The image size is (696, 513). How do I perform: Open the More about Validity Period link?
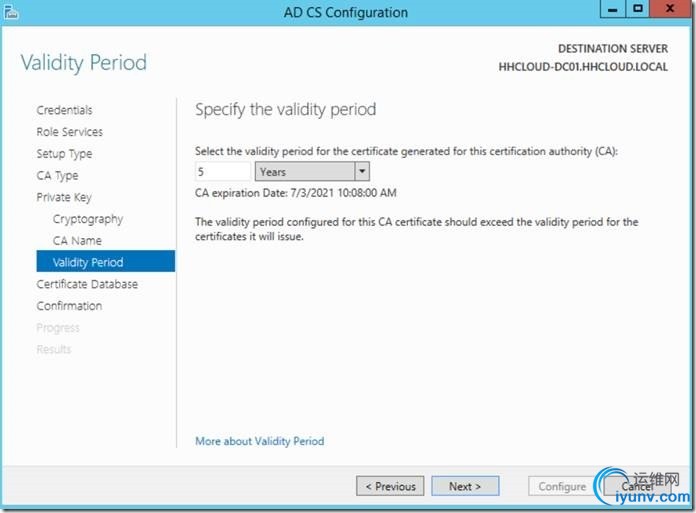[x=259, y=441]
